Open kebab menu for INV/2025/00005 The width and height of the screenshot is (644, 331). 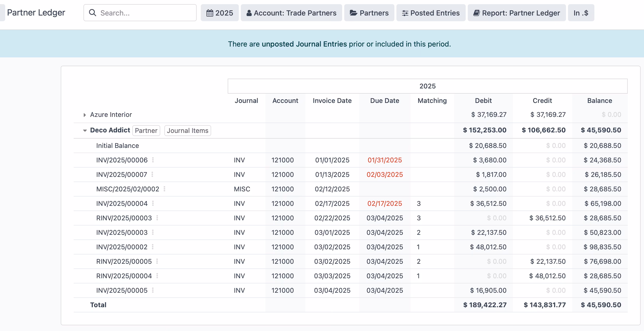click(153, 290)
